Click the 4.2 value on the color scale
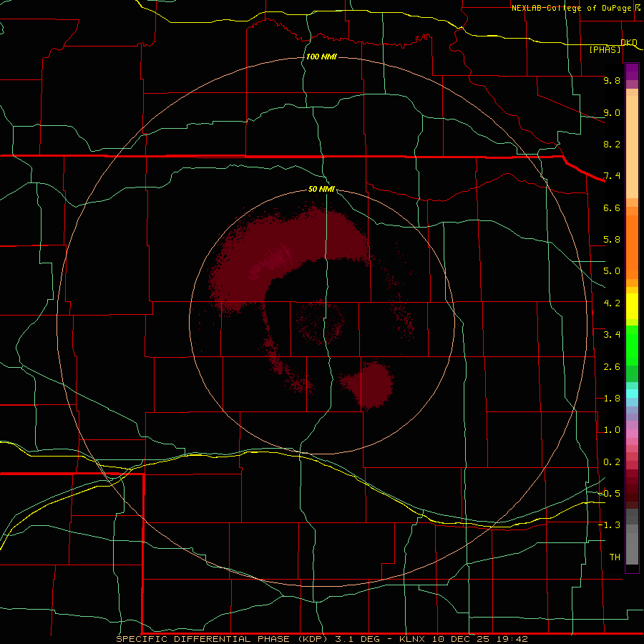 click(612, 303)
